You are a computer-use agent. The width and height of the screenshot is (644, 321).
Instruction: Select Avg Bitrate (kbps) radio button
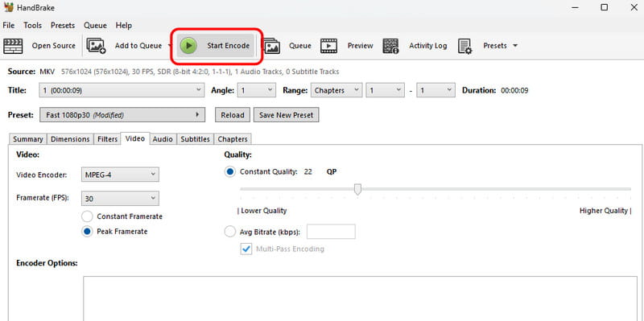click(230, 232)
